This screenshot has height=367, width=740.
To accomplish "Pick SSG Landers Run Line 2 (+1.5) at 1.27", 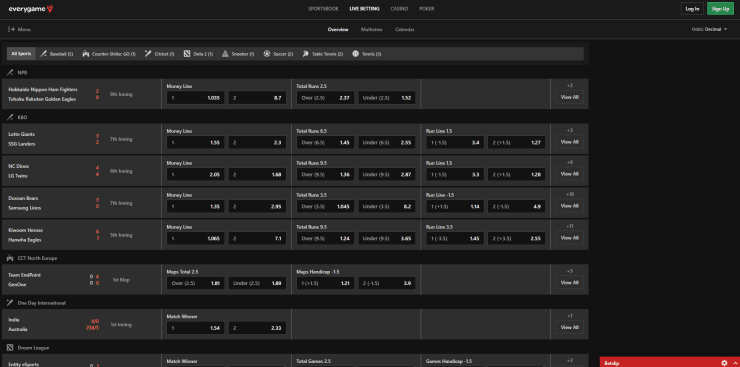I will 517,142.
